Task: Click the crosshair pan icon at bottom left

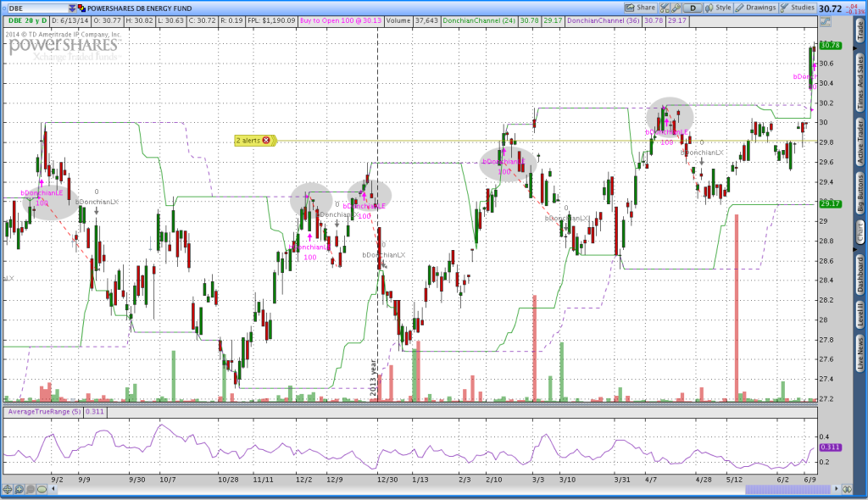Action: pyautogui.click(x=7, y=489)
